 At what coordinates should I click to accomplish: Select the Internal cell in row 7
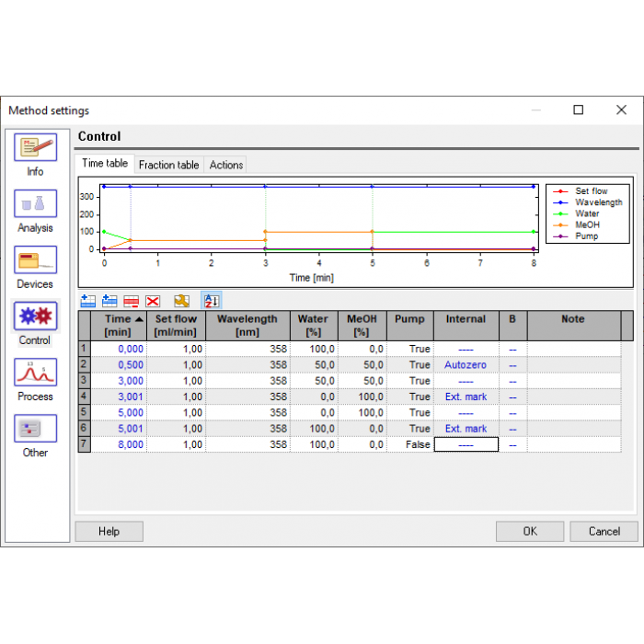point(466,444)
